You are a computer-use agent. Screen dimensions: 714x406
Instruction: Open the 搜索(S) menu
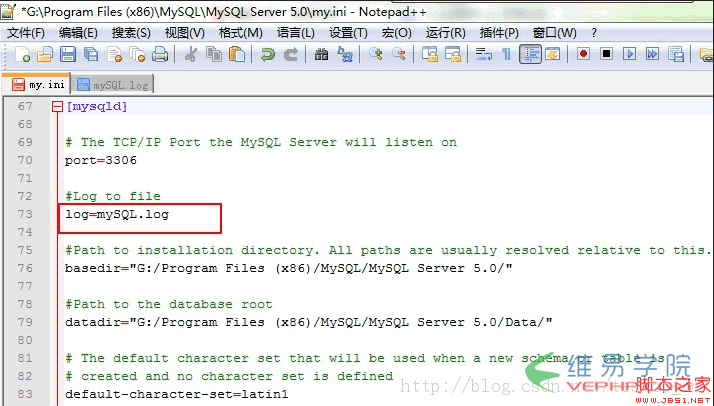click(x=131, y=33)
